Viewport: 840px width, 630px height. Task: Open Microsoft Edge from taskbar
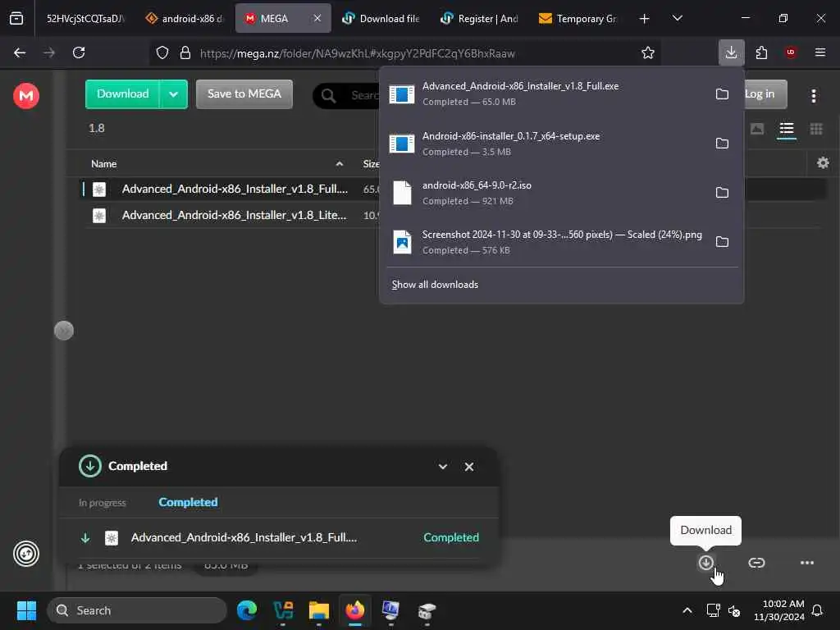[x=247, y=610]
